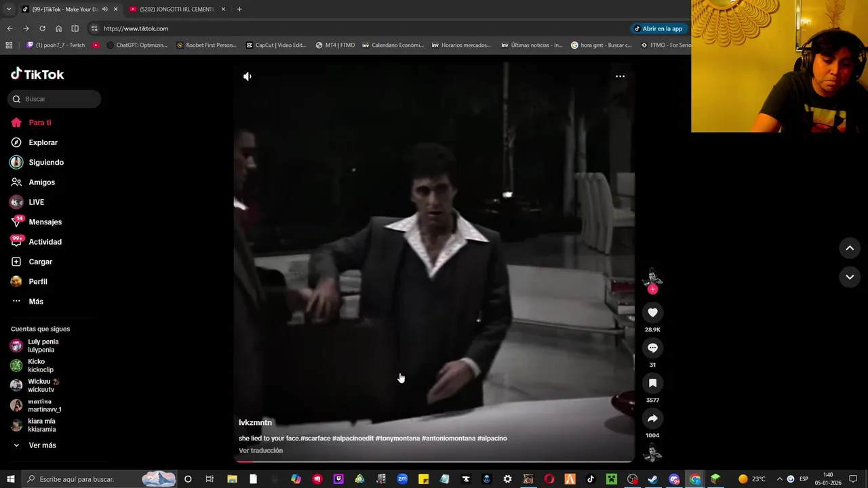This screenshot has height=488, width=868.
Task: Focus the Buscar search field
Action: click(x=54, y=99)
